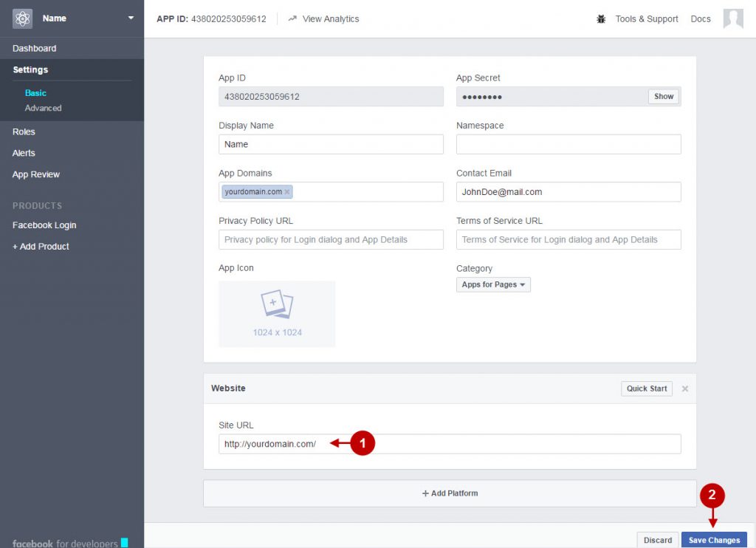Click the Site URL input field
The width and height of the screenshot is (756, 548).
[x=450, y=444]
